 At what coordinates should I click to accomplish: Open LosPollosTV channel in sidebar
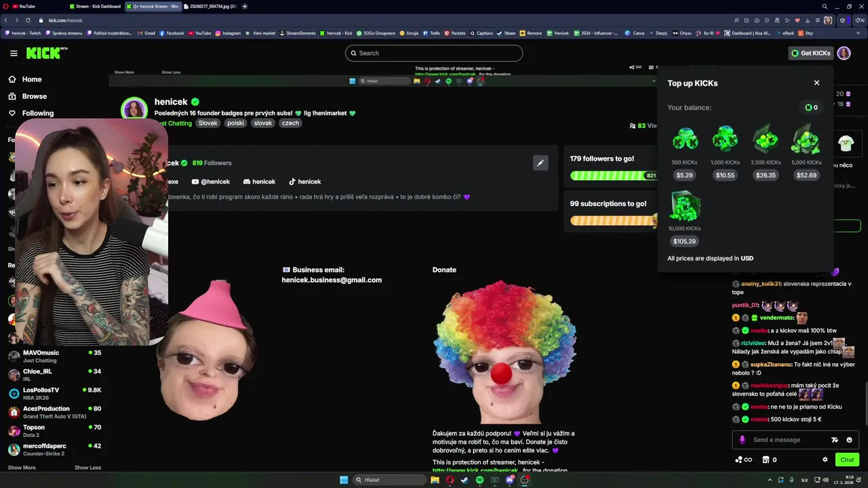[56, 393]
